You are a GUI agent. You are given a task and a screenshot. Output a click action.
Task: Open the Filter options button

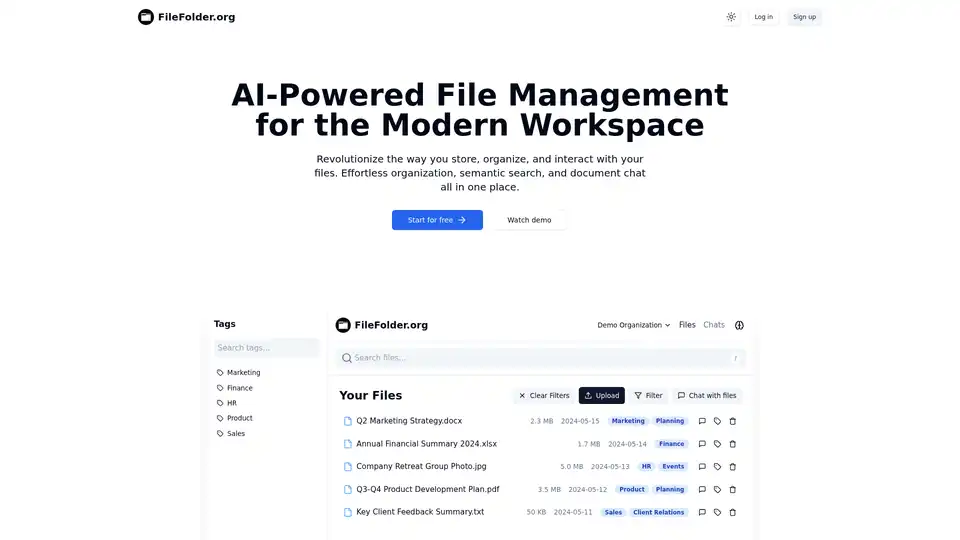pos(648,396)
